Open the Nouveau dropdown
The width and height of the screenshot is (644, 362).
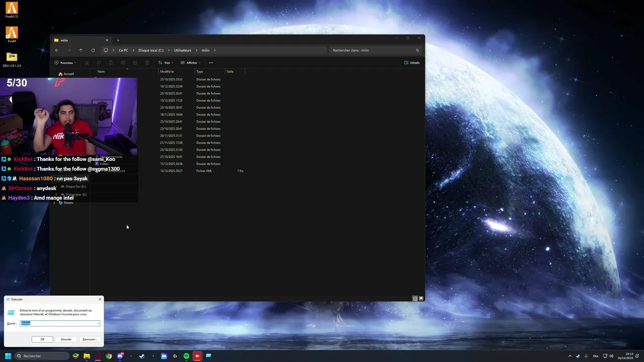[x=65, y=63]
